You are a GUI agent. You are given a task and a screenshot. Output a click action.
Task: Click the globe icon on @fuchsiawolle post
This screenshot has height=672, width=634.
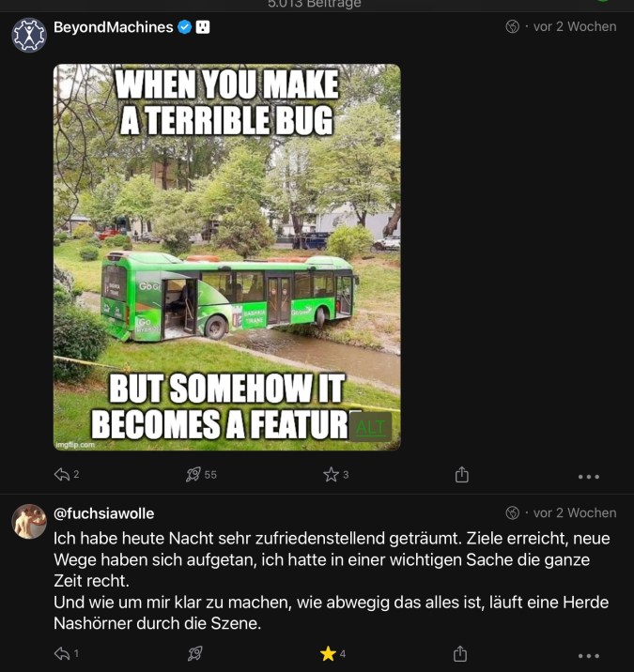tap(512, 513)
